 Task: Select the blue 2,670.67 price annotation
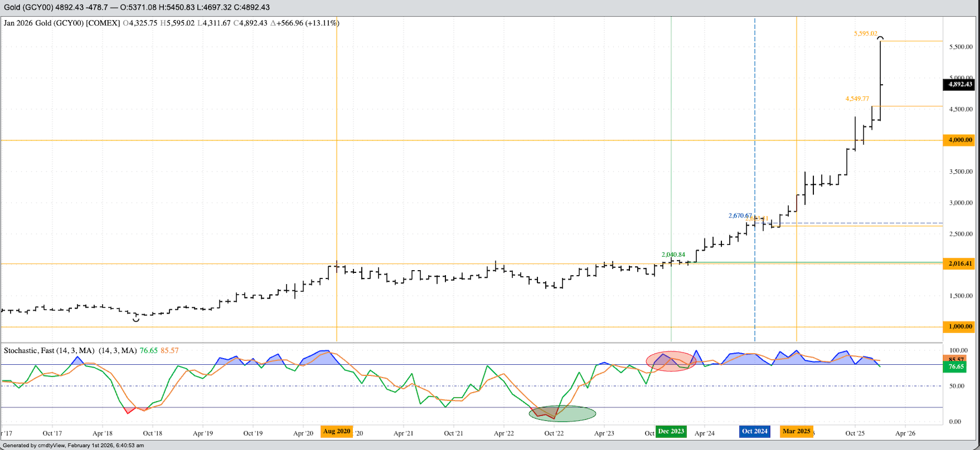tap(740, 216)
